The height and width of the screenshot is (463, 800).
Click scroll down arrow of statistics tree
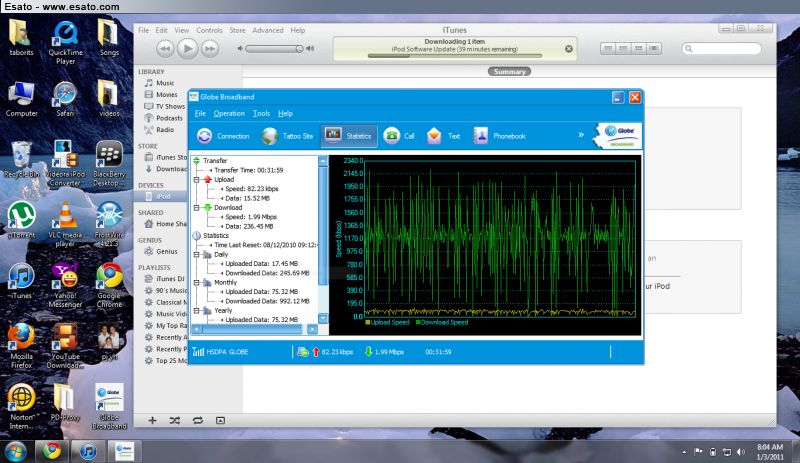click(323, 318)
